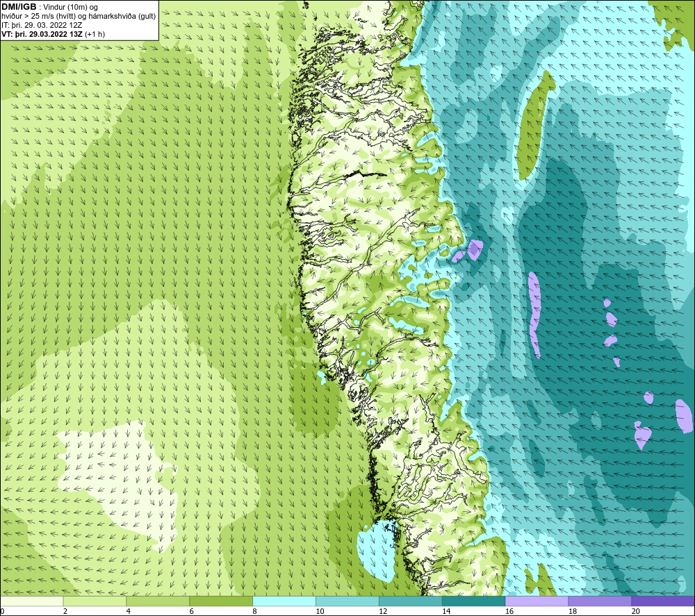695x616 pixels.
Task: Click the legend scale label "10"
Action: 320,611
